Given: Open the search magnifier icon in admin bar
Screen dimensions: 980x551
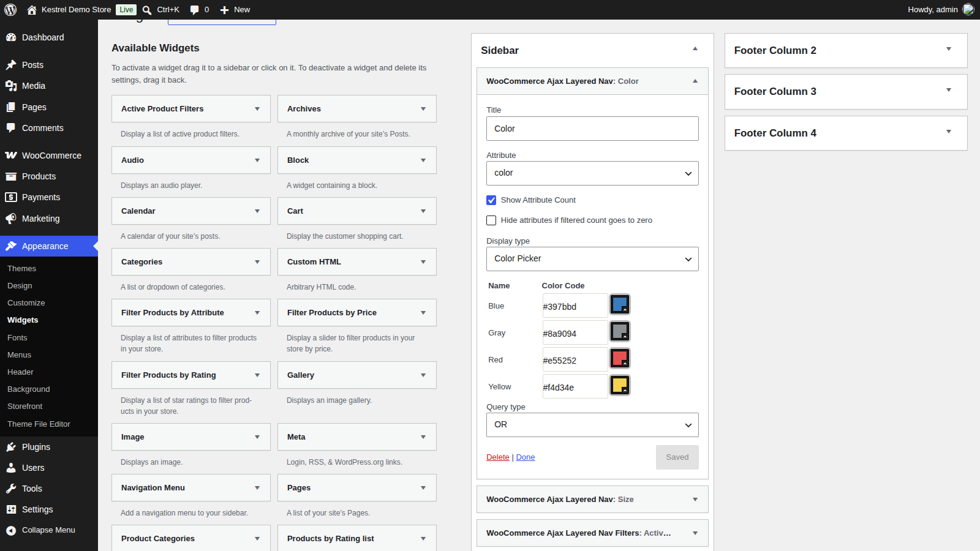Looking at the screenshot, I should pyautogui.click(x=147, y=10).
